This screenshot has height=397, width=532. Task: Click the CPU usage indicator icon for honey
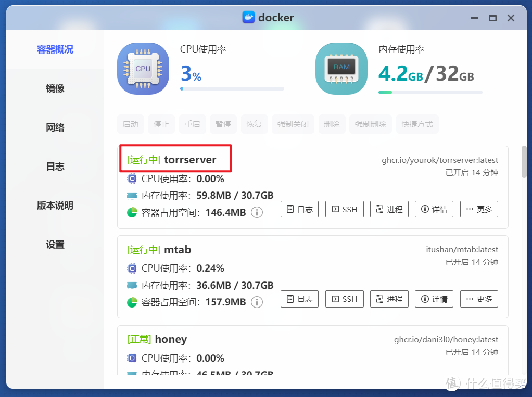coord(131,358)
